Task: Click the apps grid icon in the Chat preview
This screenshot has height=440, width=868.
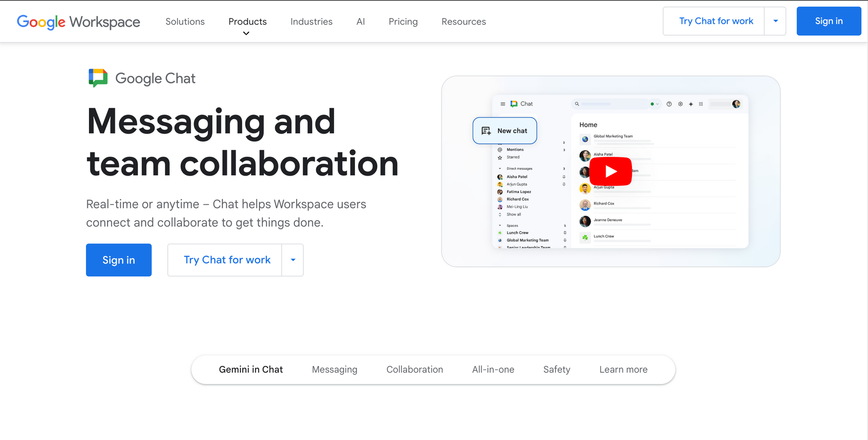Action: pos(701,104)
